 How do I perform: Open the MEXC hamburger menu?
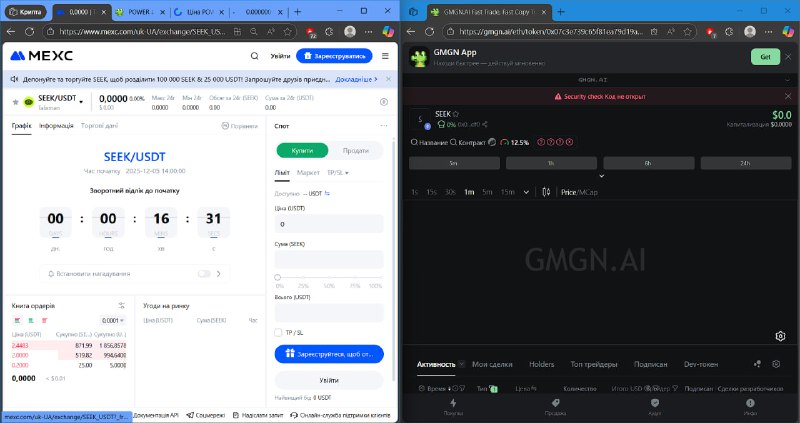point(385,56)
